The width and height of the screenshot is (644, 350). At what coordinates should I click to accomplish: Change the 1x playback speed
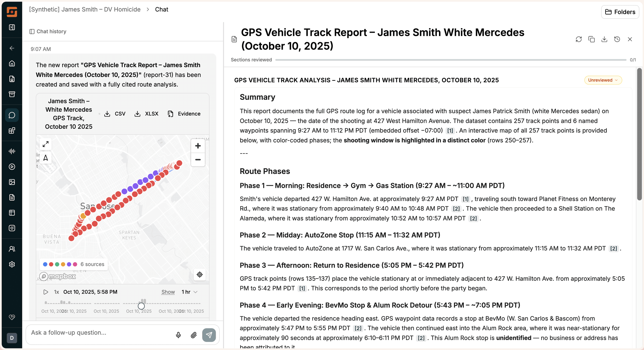(56, 292)
